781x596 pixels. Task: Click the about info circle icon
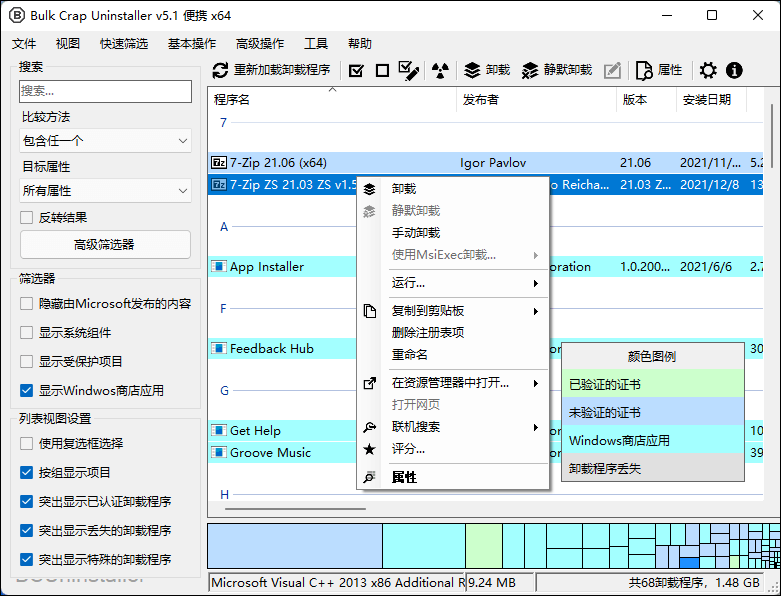(734, 70)
